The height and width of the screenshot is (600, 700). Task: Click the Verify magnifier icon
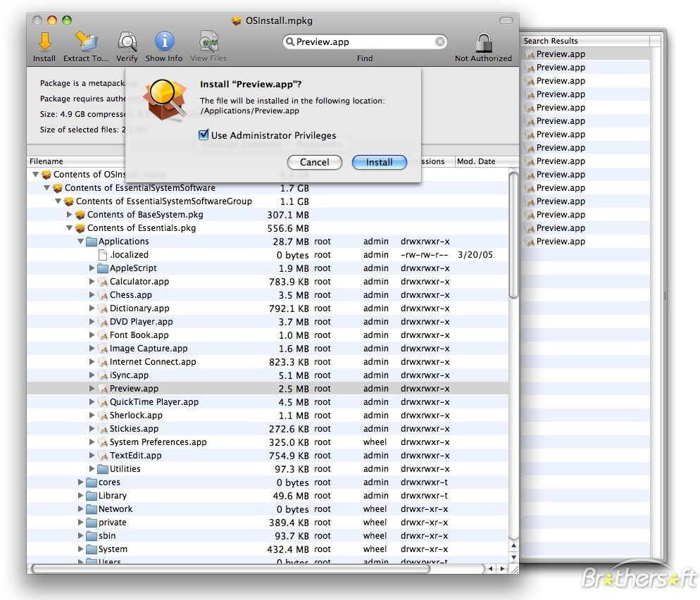tap(127, 42)
